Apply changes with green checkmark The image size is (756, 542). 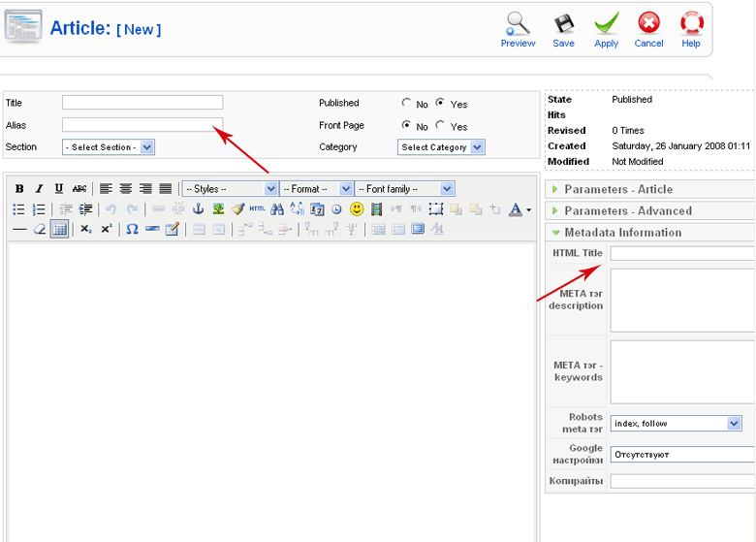[x=606, y=30]
